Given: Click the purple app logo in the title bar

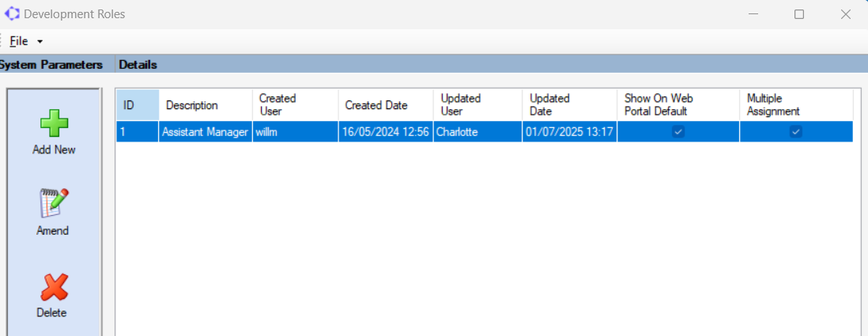Looking at the screenshot, I should click(12, 14).
